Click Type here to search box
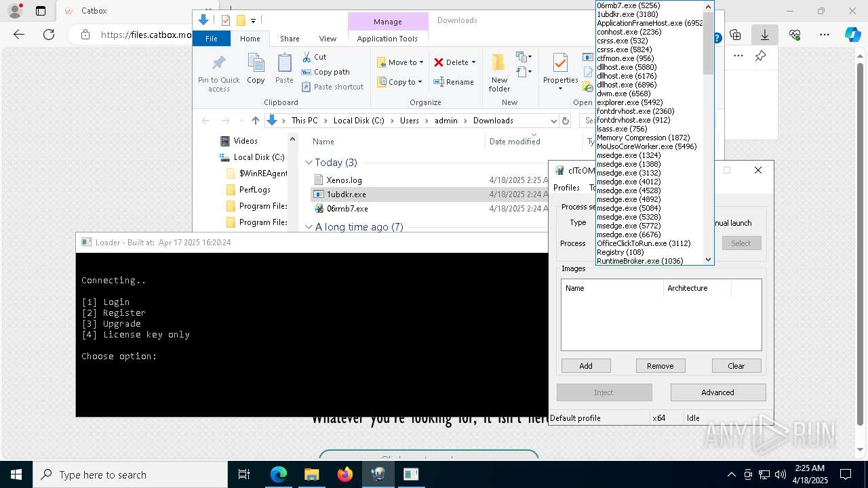This screenshot has width=868, height=488. tap(130, 474)
